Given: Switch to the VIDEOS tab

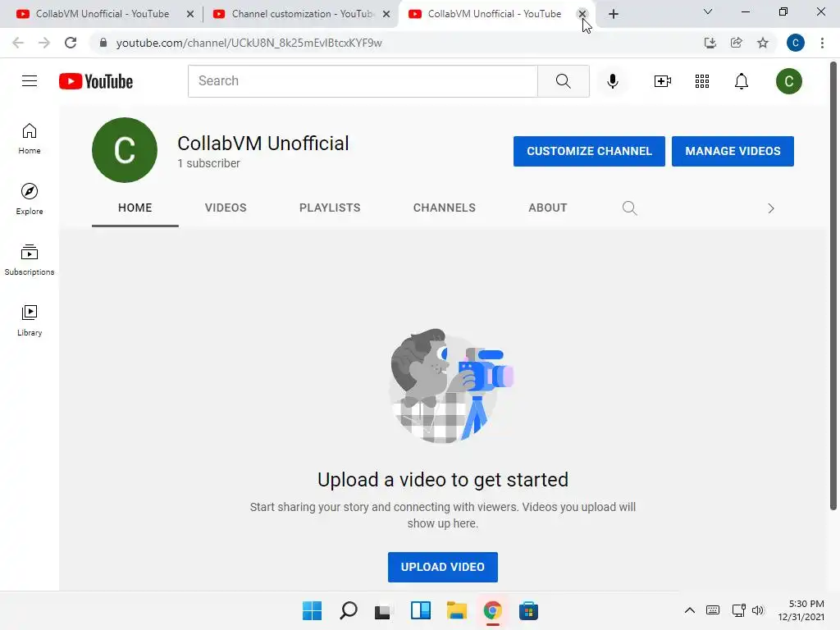Looking at the screenshot, I should point(226,208).
